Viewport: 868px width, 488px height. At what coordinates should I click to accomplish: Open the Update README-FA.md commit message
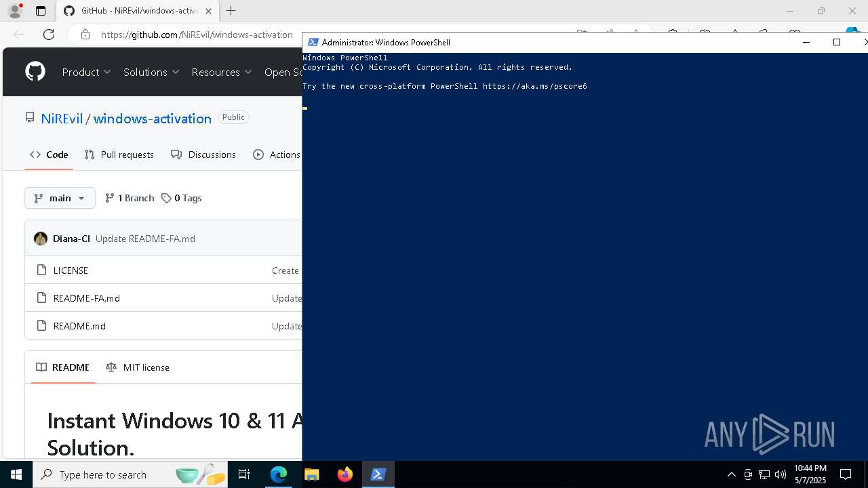tap(145, 239)
